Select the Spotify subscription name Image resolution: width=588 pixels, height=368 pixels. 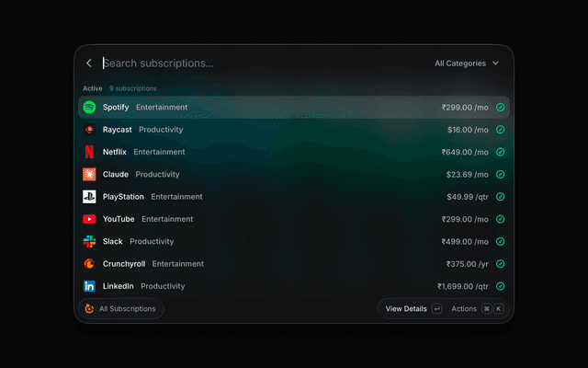116,107
